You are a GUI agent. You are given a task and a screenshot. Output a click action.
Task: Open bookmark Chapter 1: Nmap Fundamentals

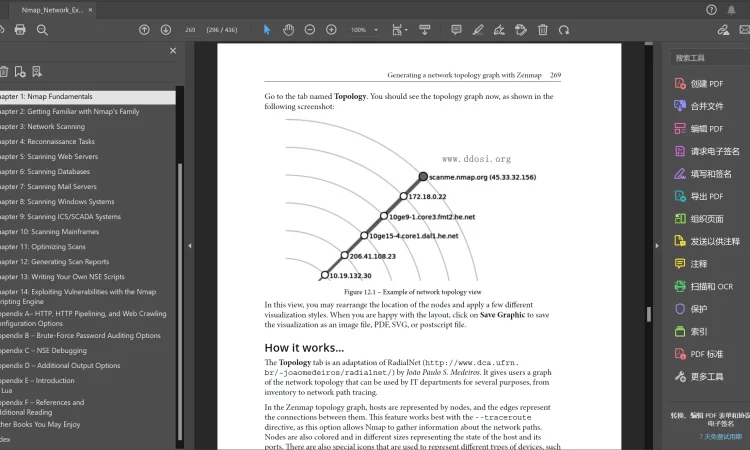point(88,97)
